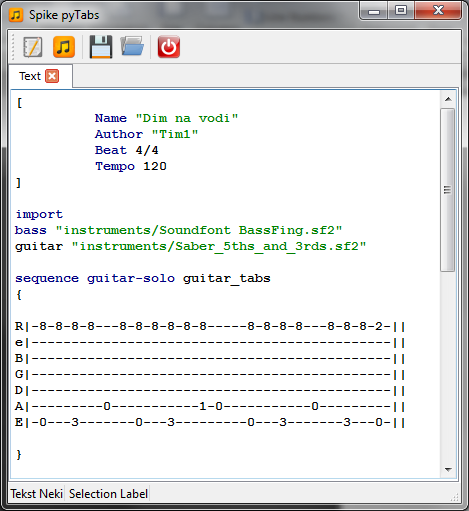Click the toolbar drag handle grip

click(x=13, y=47)
